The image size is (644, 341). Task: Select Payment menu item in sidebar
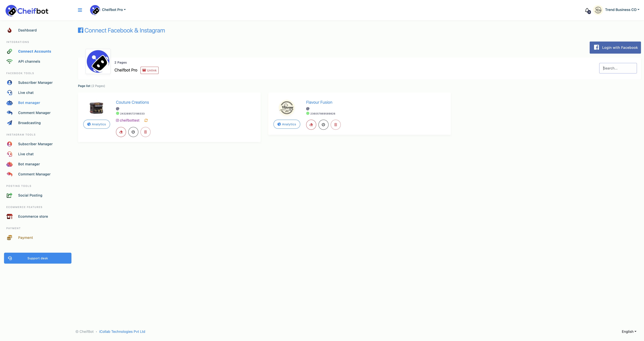(x=25, y=237)
